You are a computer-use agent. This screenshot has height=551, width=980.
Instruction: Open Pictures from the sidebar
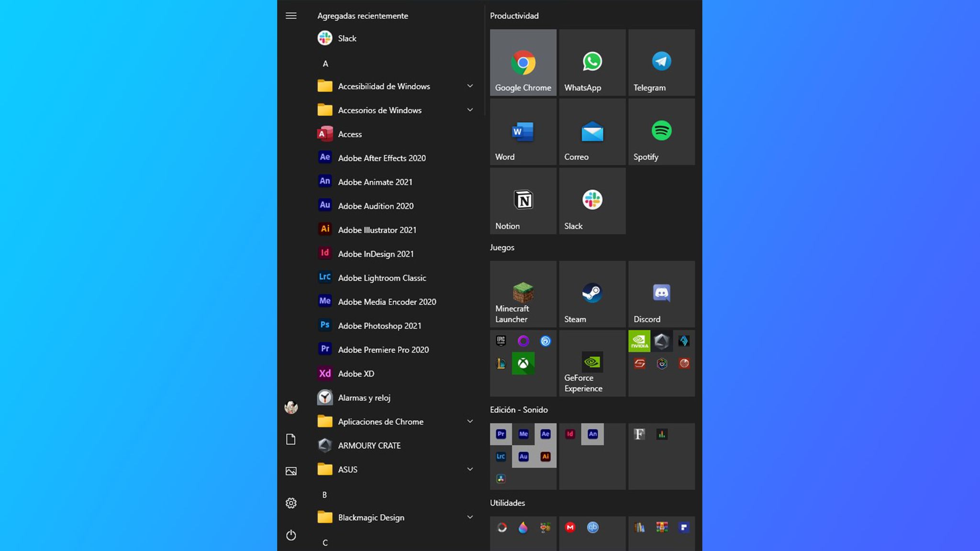[x=291, y=471]
